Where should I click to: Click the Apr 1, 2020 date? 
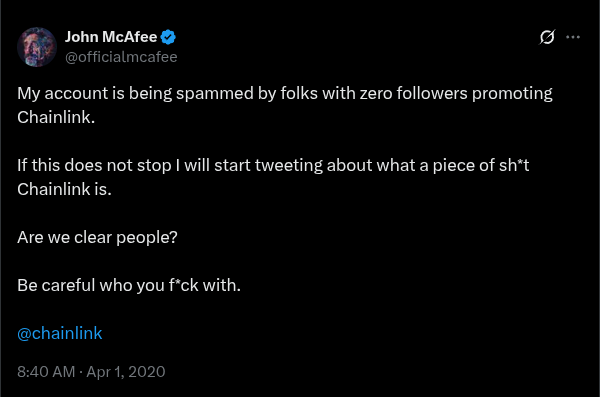[126, 372]
